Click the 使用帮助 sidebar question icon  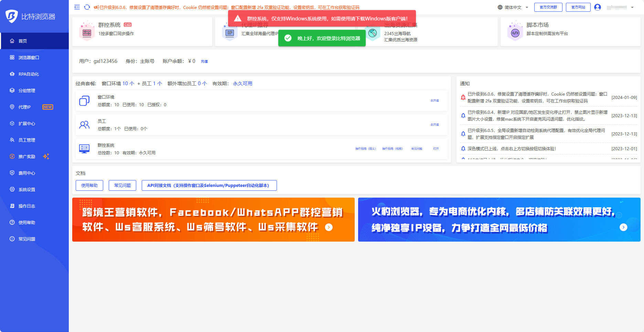[x=12, y=222]
